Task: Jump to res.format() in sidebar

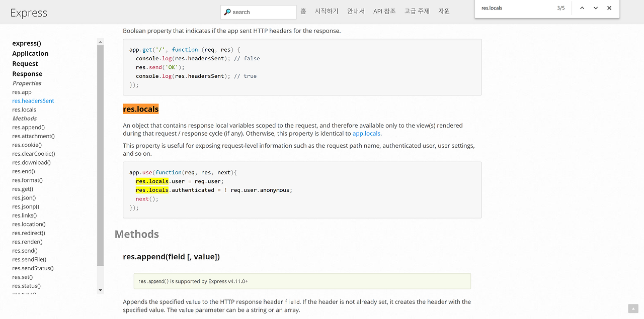Action: 27,180
